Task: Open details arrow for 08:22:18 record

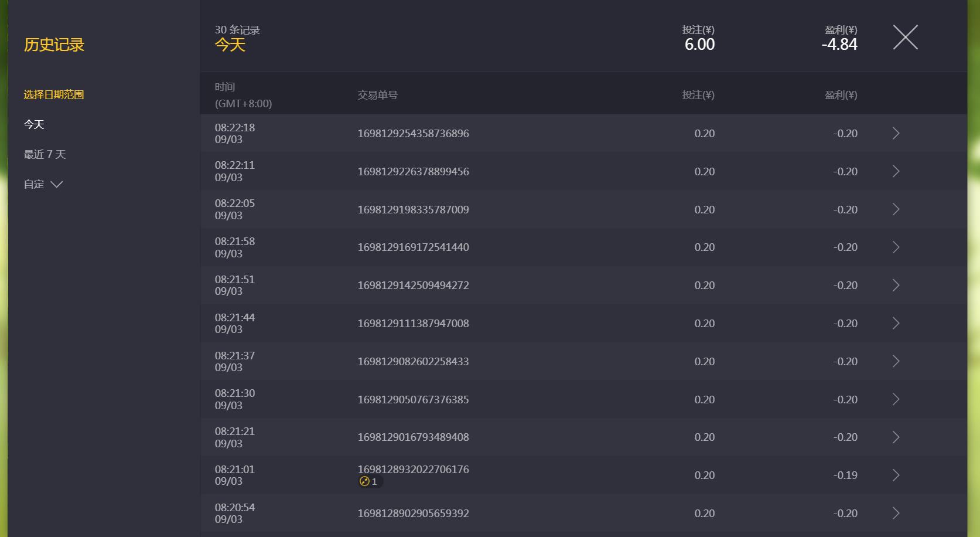Action: pyautogui.click(x=896, y=133)
